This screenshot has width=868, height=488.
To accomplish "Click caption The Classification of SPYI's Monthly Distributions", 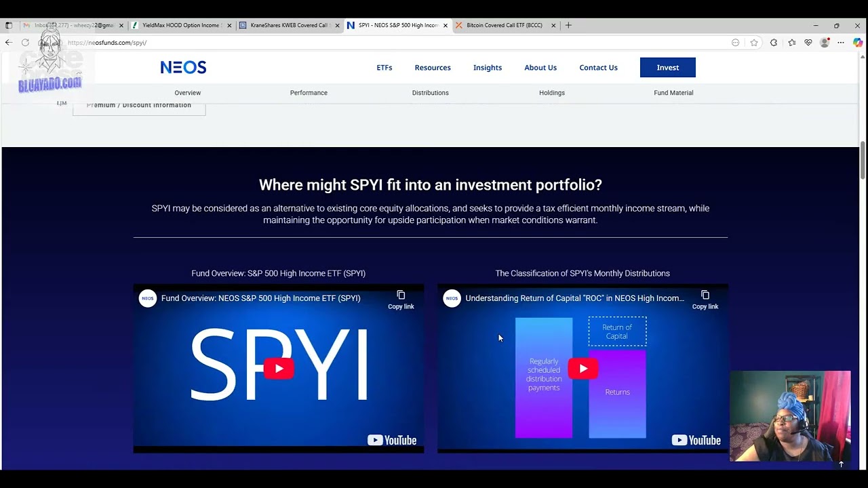I will click(x=583, y=273).
